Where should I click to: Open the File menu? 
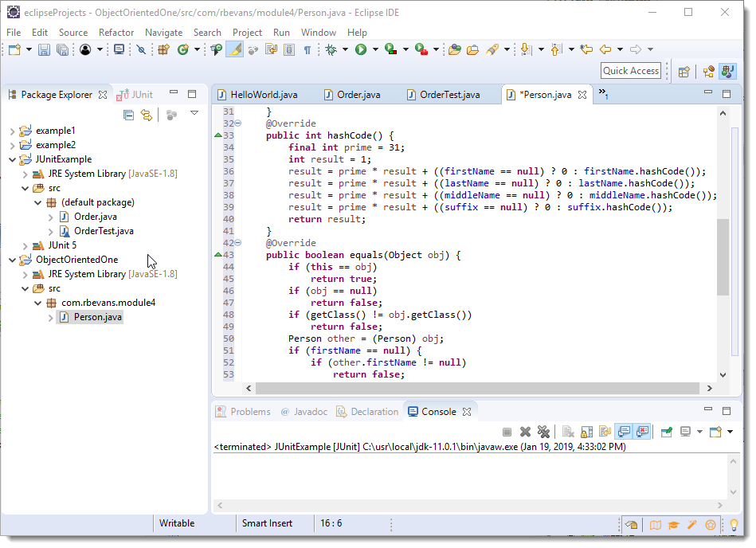pyautogui.click(x=14, y=33)
